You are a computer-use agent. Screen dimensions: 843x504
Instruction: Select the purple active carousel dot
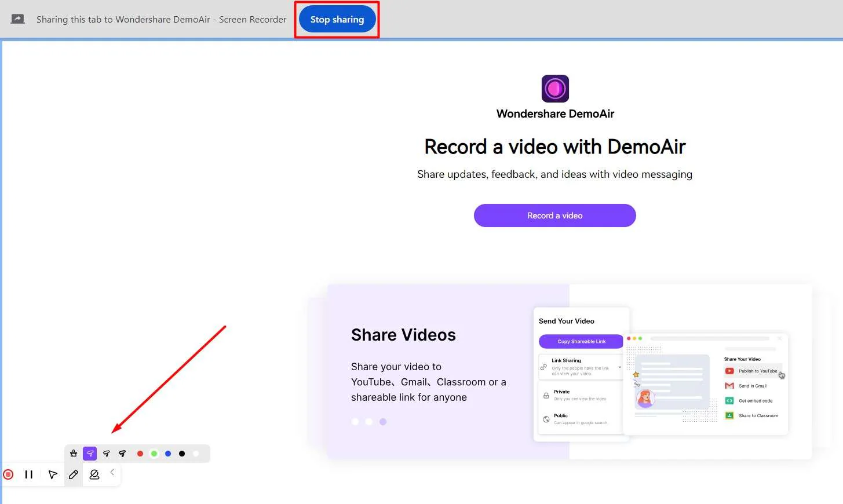click(383, 422)
